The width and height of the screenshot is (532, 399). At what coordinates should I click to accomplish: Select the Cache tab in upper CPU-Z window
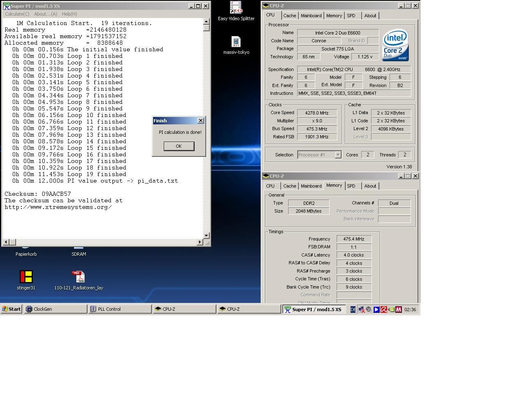(289, 16)
